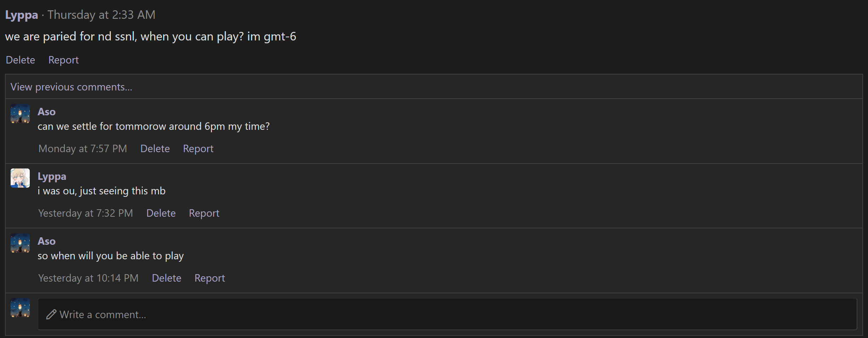Image resolution: width=868 pixels, height=338 pixels.
Task: Click Lyppa's avatar in the comment thread
Action: pyautogui.click(x=20, y=178)
